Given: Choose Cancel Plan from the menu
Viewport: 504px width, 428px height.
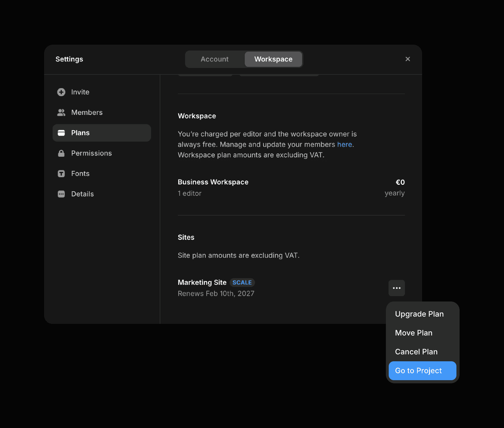Looking at the screenshot, I should coord(416,352).
